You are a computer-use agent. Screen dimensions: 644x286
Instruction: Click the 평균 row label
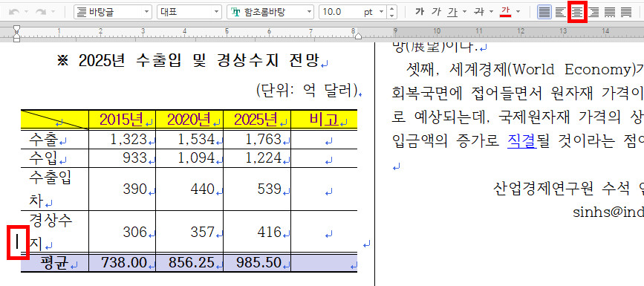pos(55,262)
